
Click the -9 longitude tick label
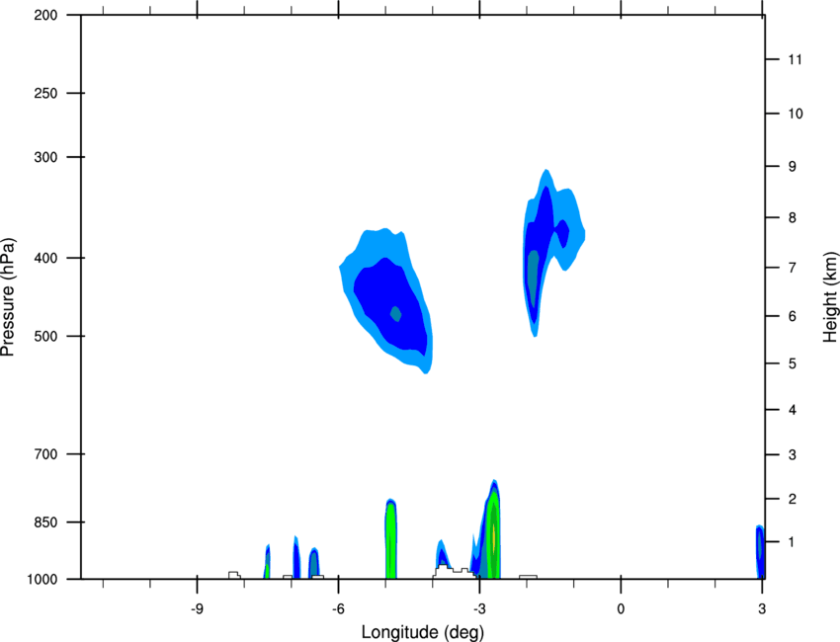click(197, 609)
